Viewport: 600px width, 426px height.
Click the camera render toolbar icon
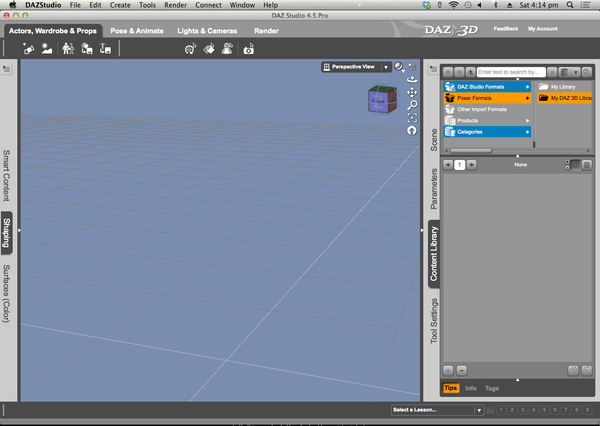[x=249, y=49]
